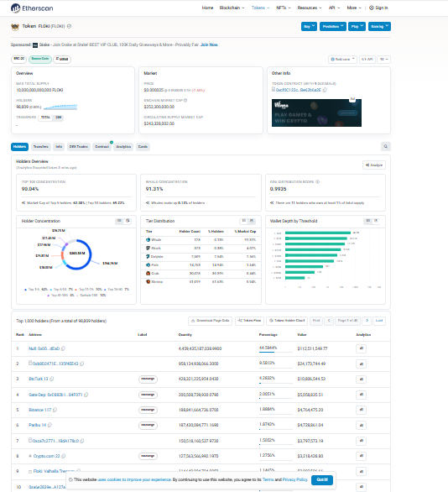Copy the BtcTurk 13 address
The width and height of the screenshot is (448, 492).
point(52,379)
